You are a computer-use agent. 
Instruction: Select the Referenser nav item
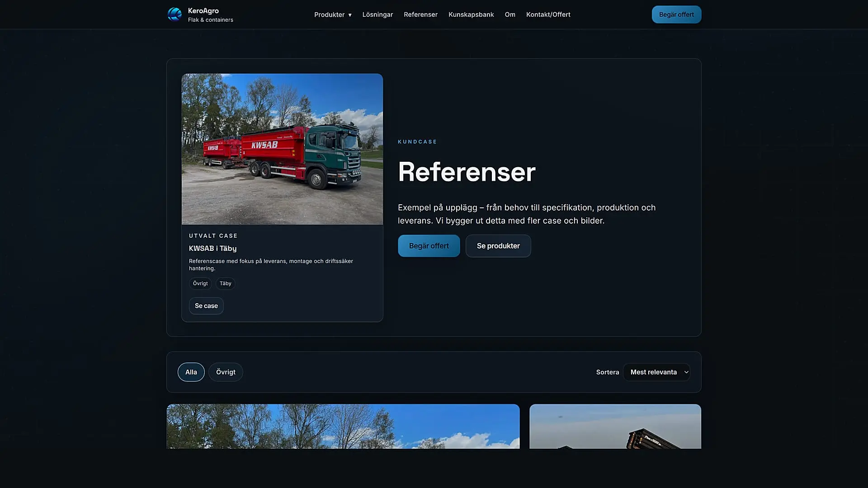tap(420, 14)
